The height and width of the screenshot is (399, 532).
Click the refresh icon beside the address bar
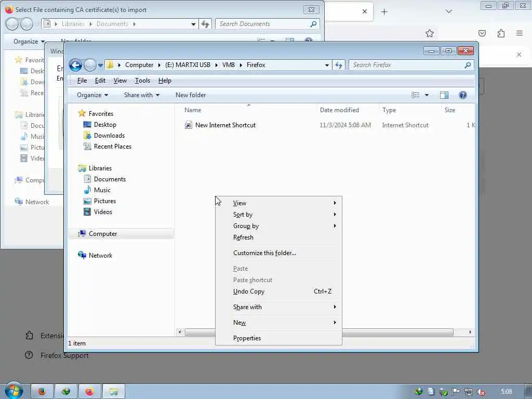[339, 65]
